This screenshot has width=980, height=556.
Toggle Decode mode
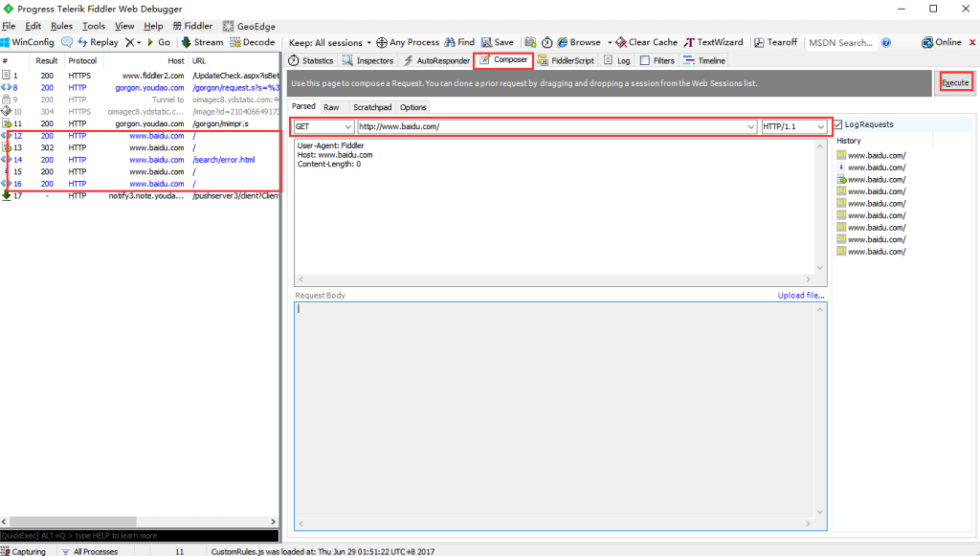[253, 42]
